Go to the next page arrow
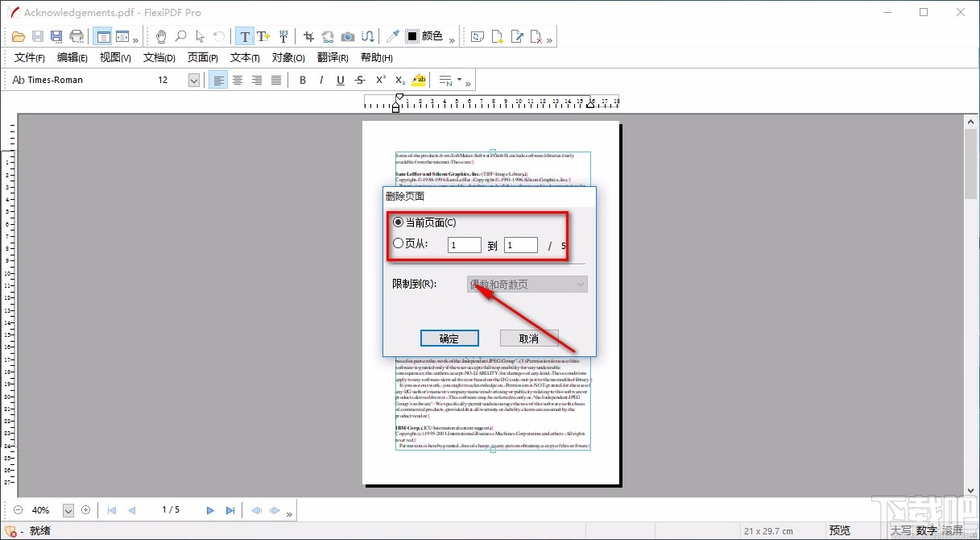This screenshot has height=540, width=980. pos(210,510)
